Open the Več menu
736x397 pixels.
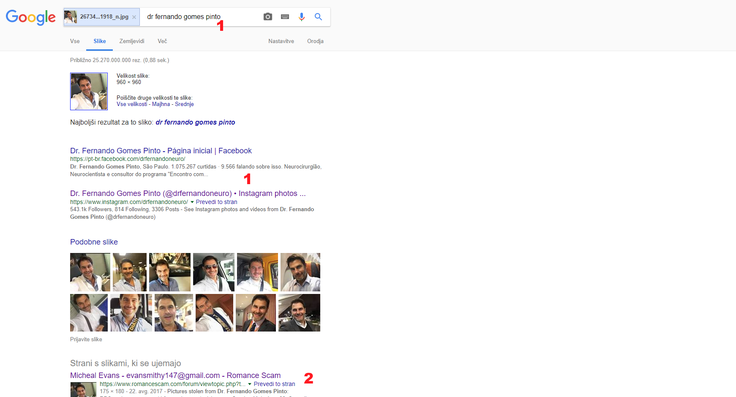click(x=162, y=41)
